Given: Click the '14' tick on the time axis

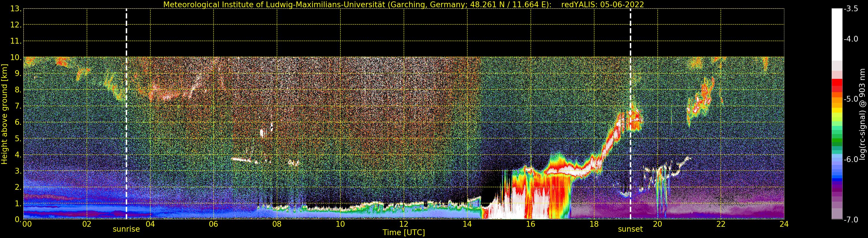Looking at the screenshot, I should point(467,224).
